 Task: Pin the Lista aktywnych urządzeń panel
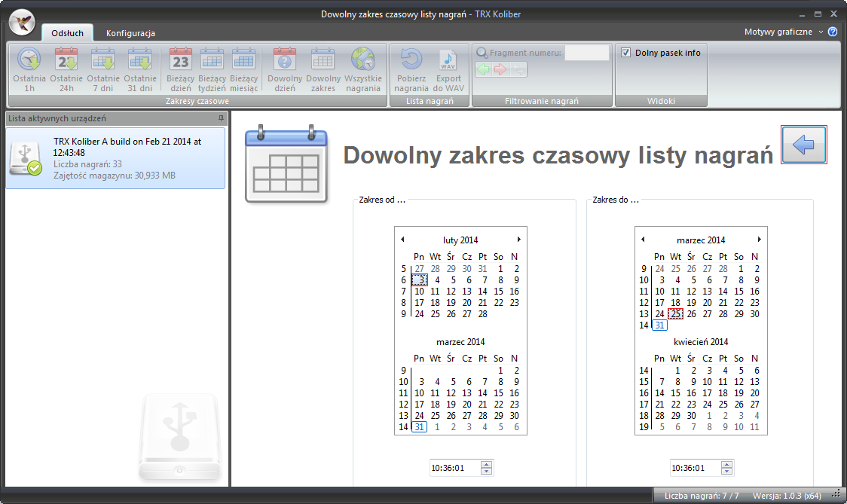(x=221, y=118)
